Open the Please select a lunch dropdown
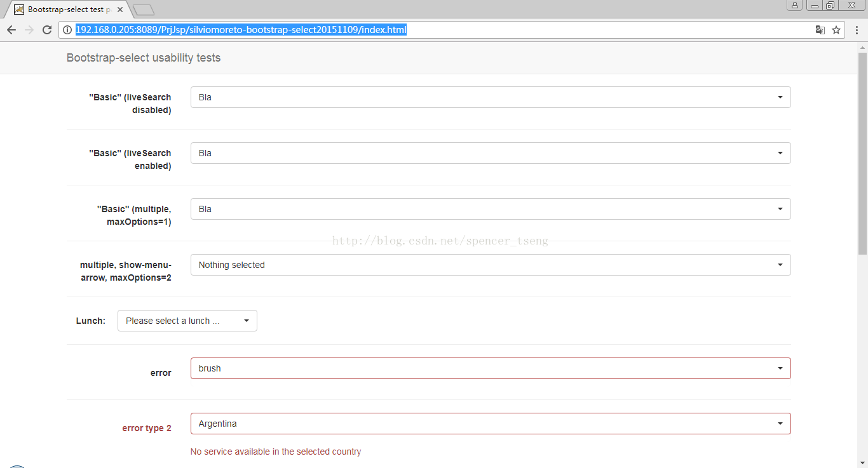This screenshot has width=868, height=468. tap(187, 321)
